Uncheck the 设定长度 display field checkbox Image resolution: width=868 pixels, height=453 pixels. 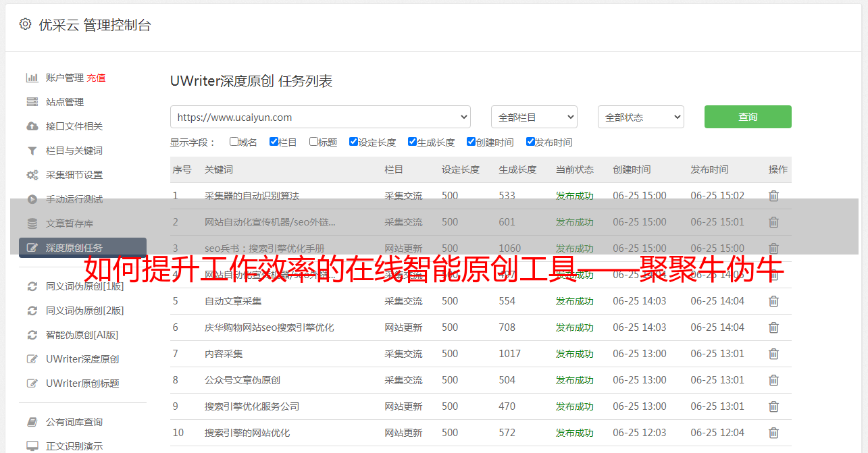[x=353, y=142]
